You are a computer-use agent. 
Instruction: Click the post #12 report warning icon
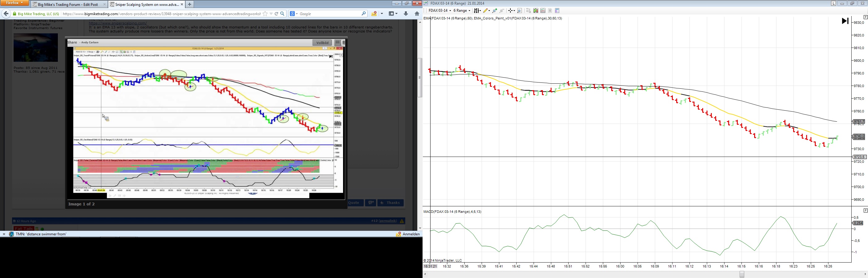tap(402, 221)
